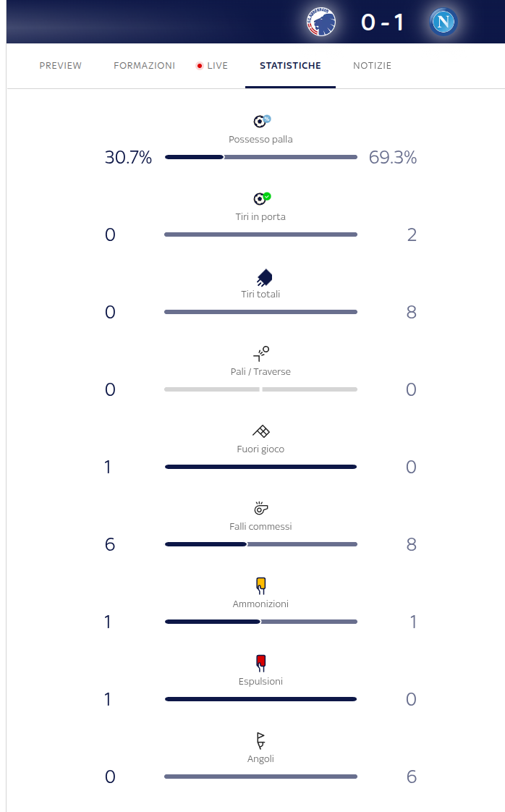Select the Statistiche tab
Viewport: 505px width, 812px height.
pos(290,66)
